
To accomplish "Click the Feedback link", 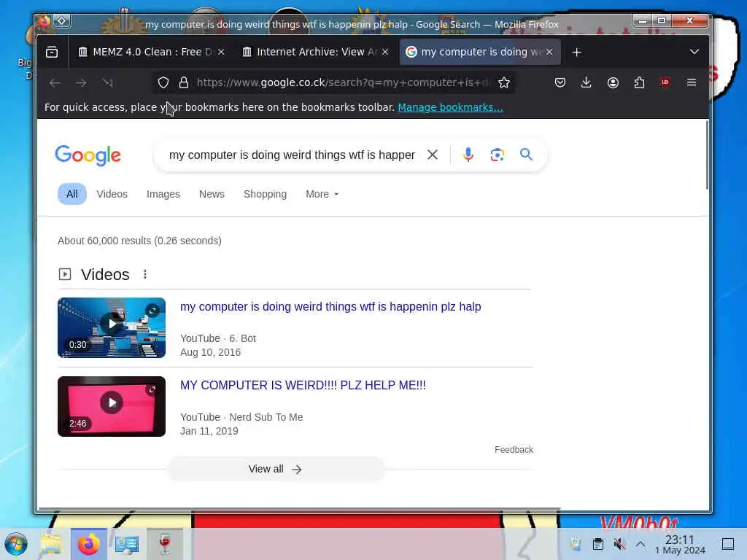I will pyautogui.click(x=514, y=450).
